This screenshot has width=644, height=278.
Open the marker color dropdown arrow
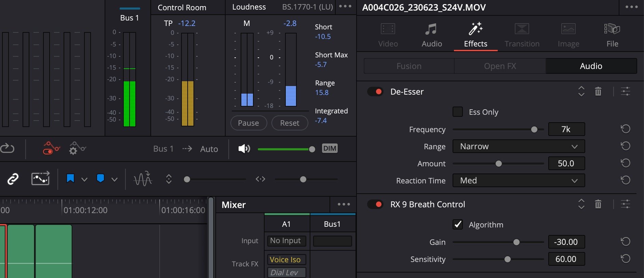(115, 179)
